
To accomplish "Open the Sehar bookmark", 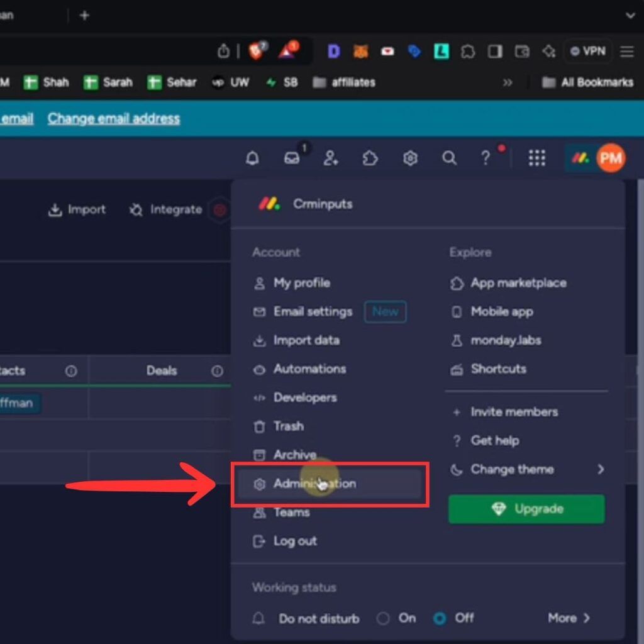I will [172, 82].
